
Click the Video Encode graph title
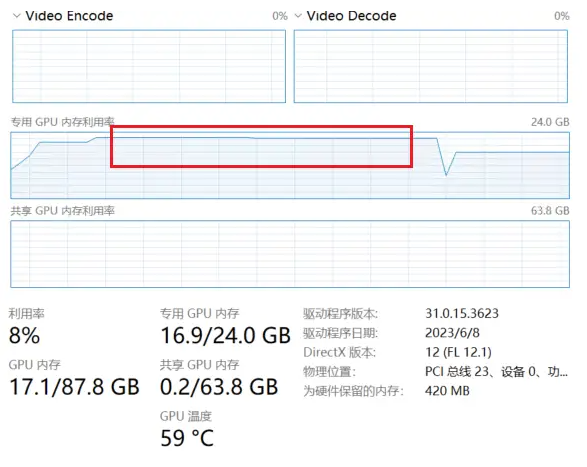pyautogui.click(x=69, y=16)
